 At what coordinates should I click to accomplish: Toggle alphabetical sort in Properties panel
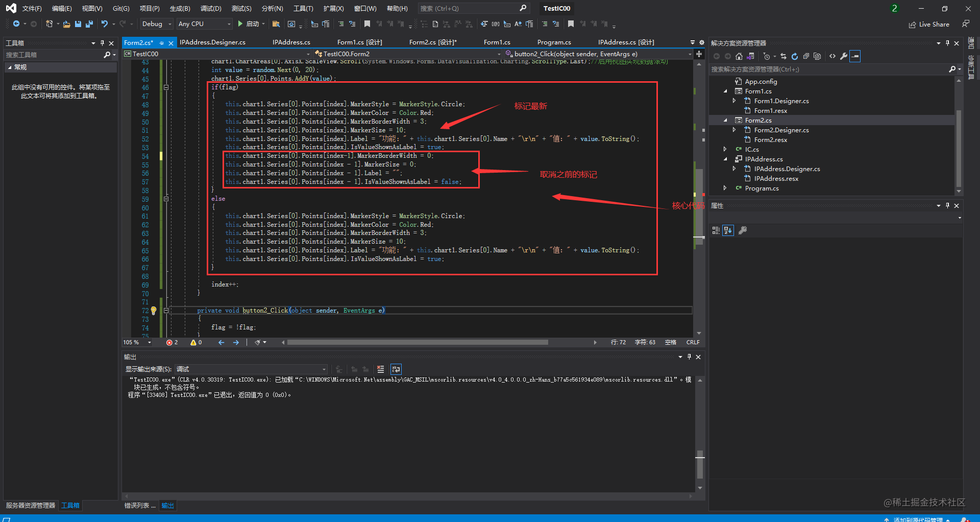point(728,230)
